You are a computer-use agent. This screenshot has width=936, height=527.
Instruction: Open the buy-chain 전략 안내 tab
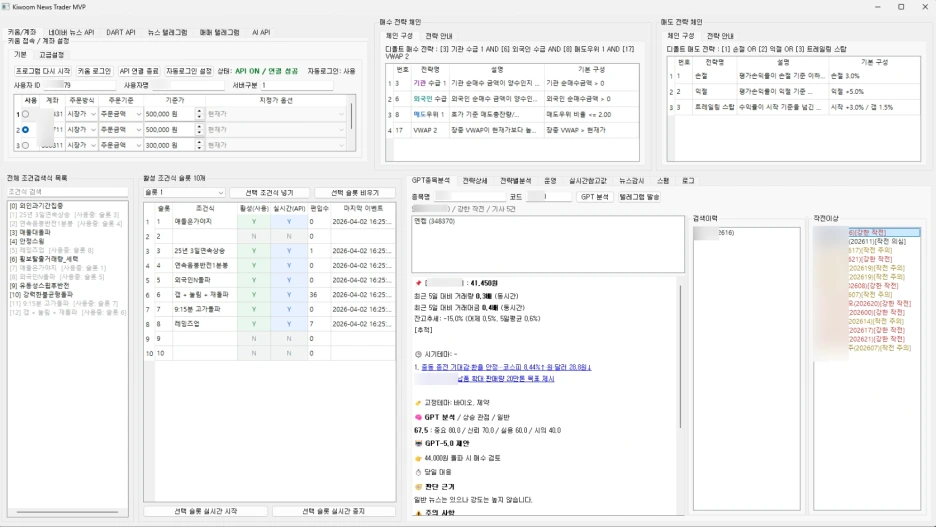(x=439, y=36)
